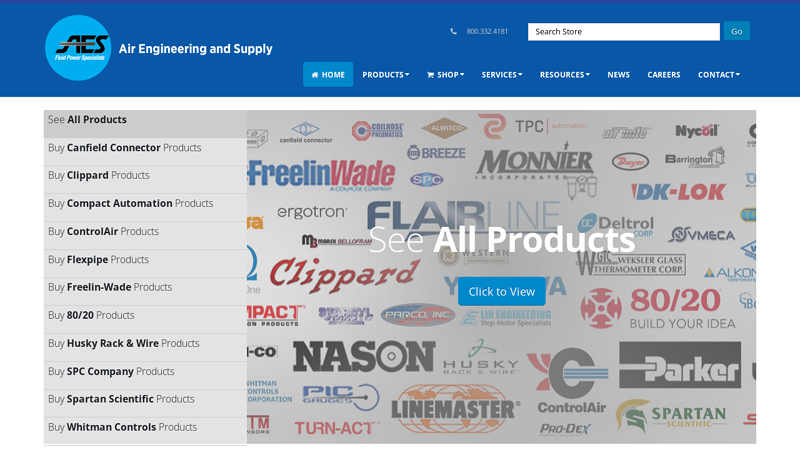Click the NASON logo in banner
Image resolution: width=800 pixels, height=450 pixels.
click(x=364, y=356)
